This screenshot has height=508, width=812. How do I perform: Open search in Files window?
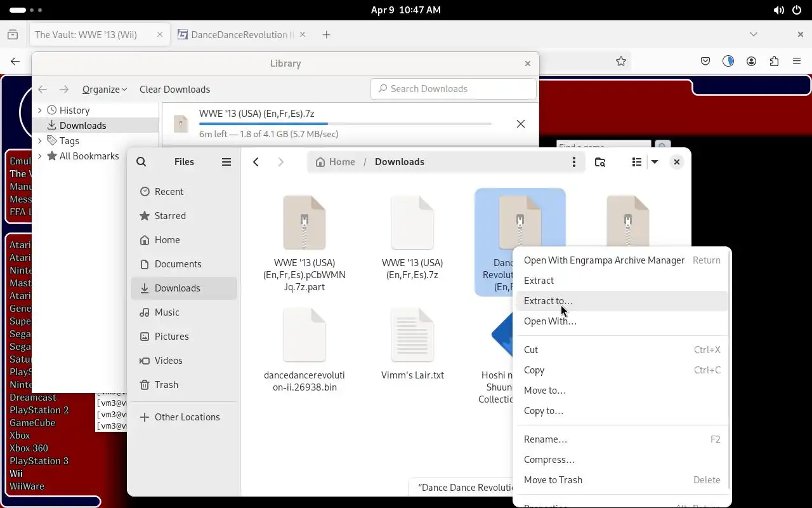click(x=141, y=162)
